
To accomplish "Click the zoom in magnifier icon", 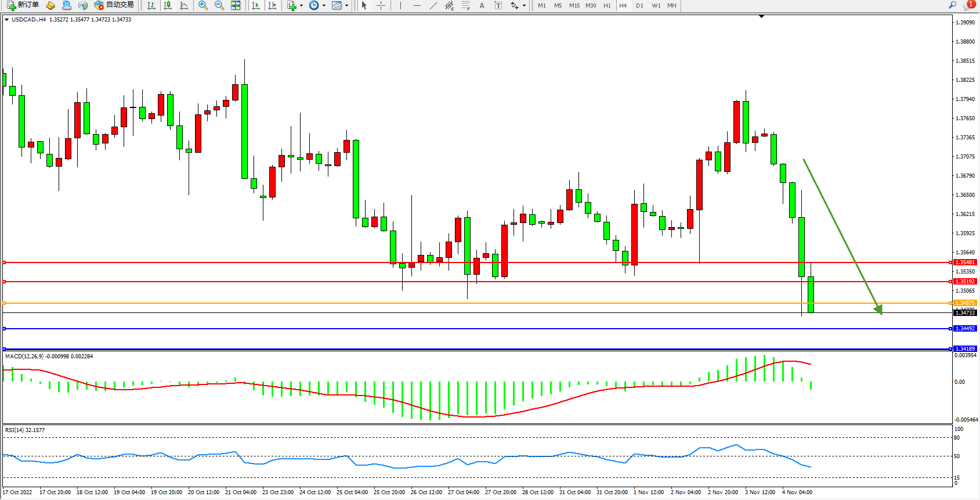I will (203, 5).
